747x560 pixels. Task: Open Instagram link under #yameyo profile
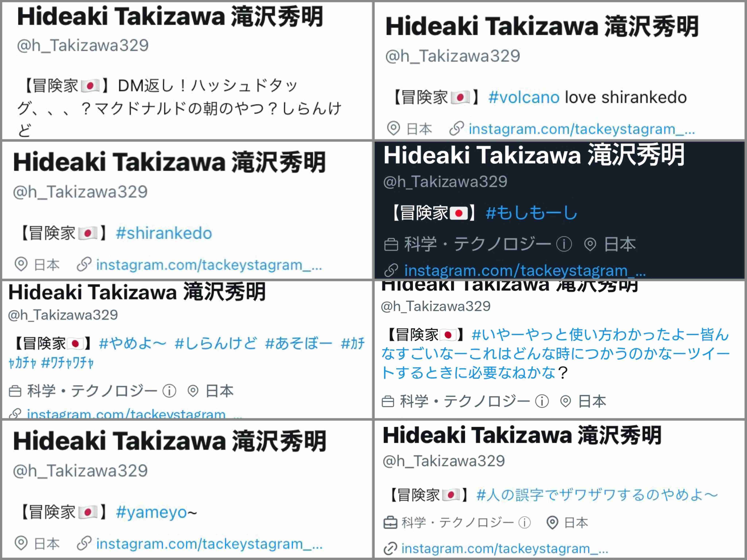click(x=209, y=544)
